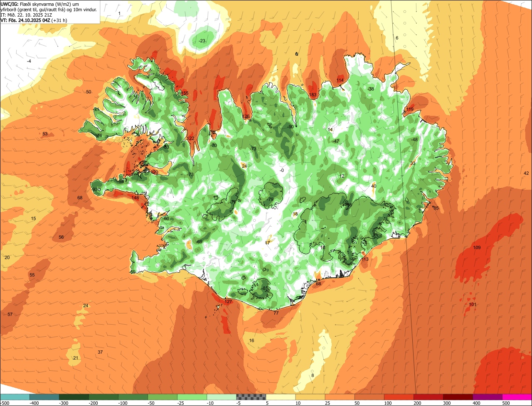Pick the pale yellow swatch between 5 and 10

281,397
